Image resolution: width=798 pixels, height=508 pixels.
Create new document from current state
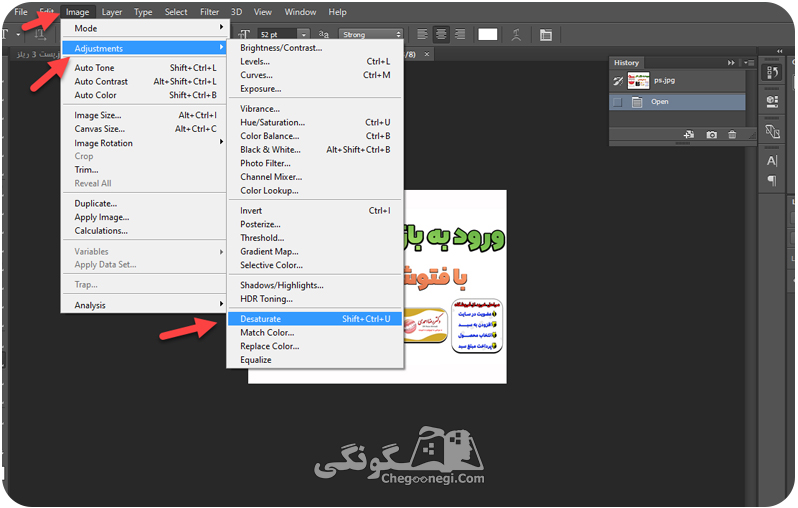coord(689,134)
